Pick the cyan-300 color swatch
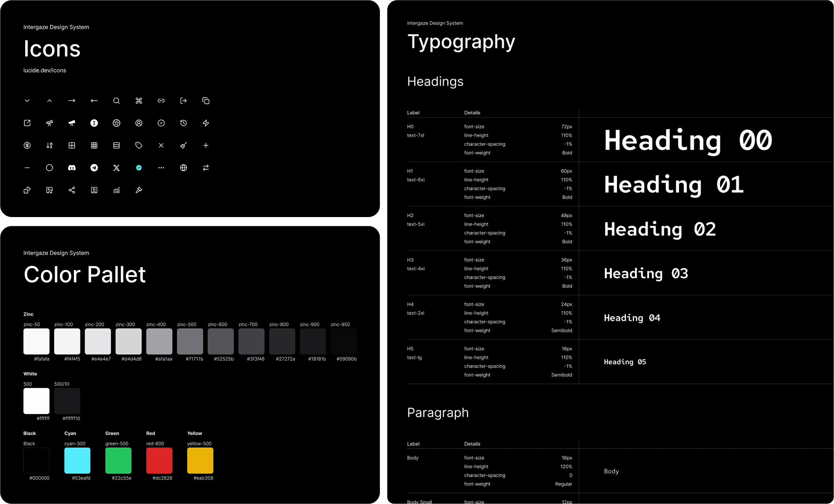The width and height of the screenshot is (834, 504). [x=77, y=461]
